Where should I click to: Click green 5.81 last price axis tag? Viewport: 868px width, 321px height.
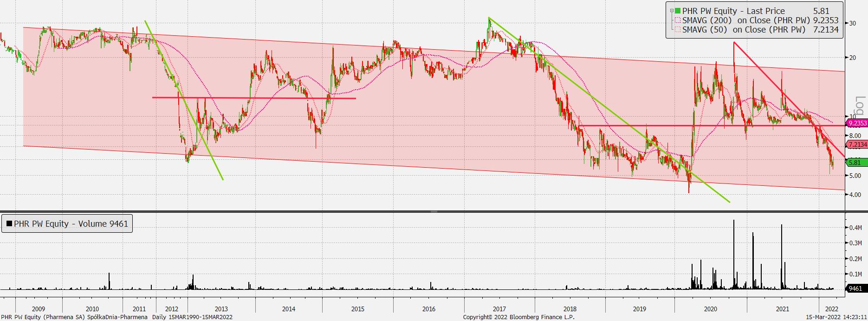pos(856,163)
